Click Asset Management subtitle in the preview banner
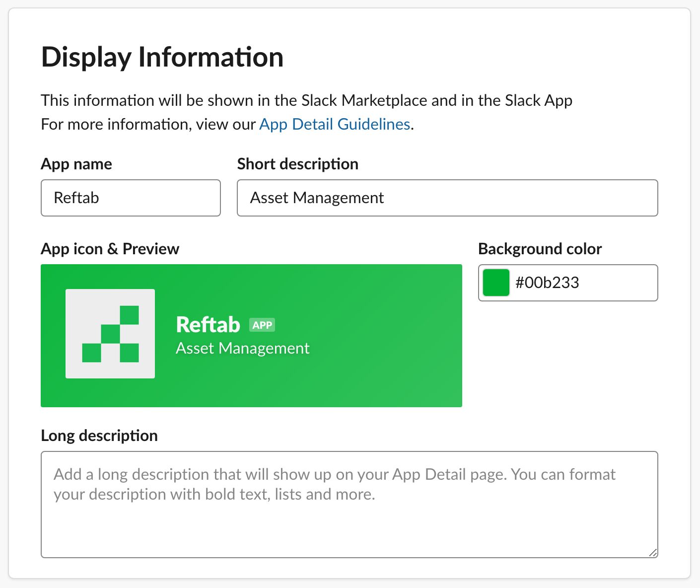The width and height of the screenshot is (700, 588). tap(242, 349)
